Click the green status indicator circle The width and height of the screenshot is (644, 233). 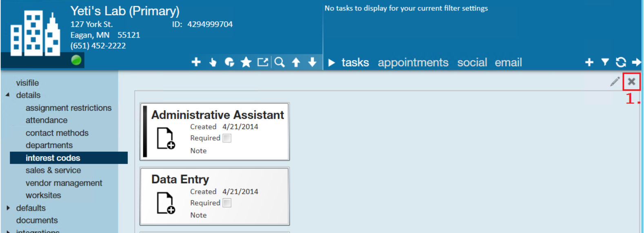[76, 60]
